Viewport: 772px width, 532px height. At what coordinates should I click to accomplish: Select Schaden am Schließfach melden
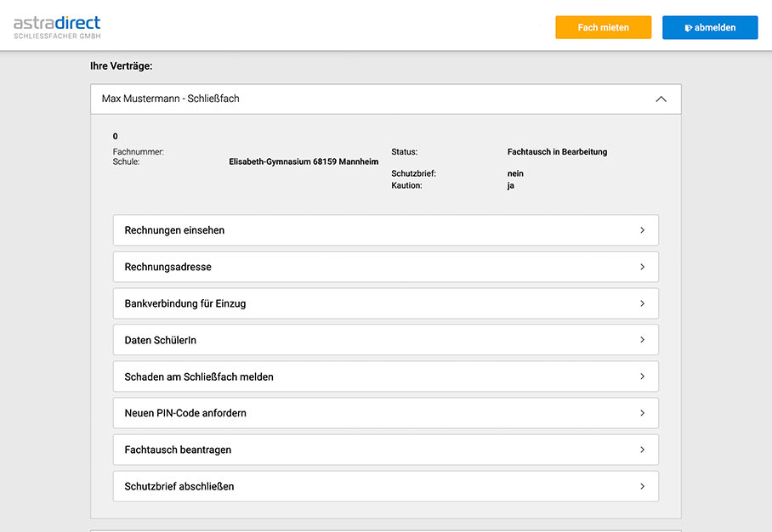click(x=385, y=376)
